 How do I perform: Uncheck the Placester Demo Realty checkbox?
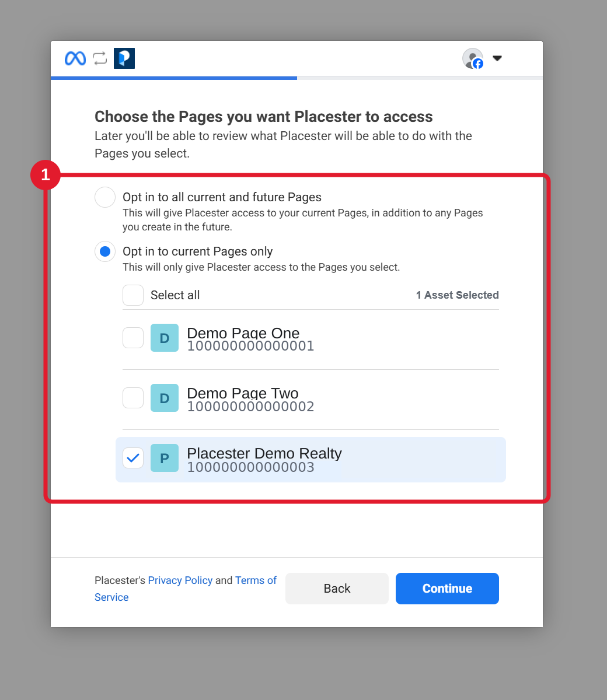[x=133, y=458]
